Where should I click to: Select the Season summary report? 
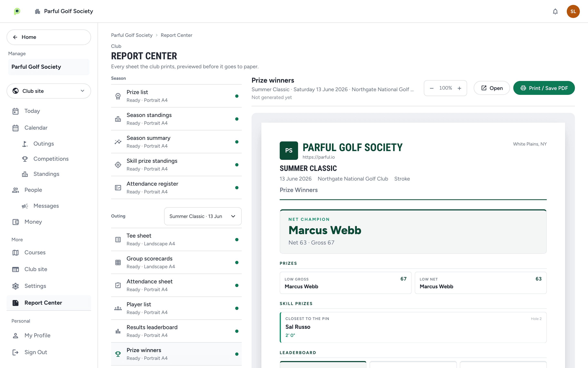pos(176,142)
